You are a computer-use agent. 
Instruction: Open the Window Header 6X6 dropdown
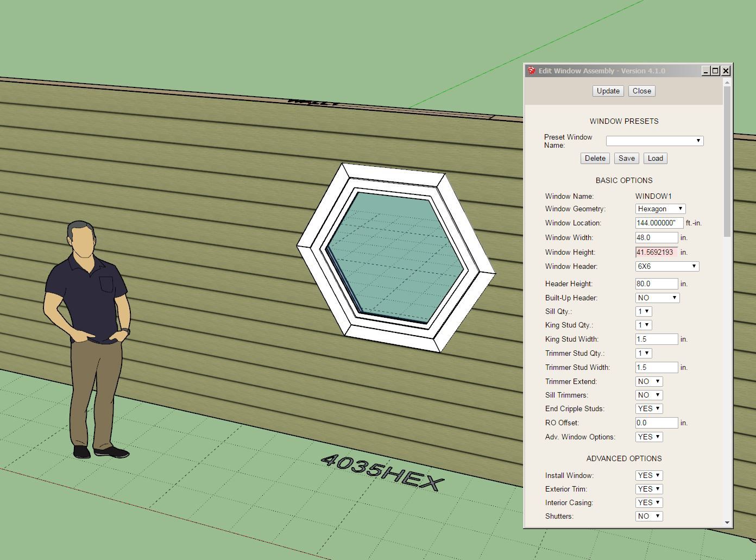point(667,266)
